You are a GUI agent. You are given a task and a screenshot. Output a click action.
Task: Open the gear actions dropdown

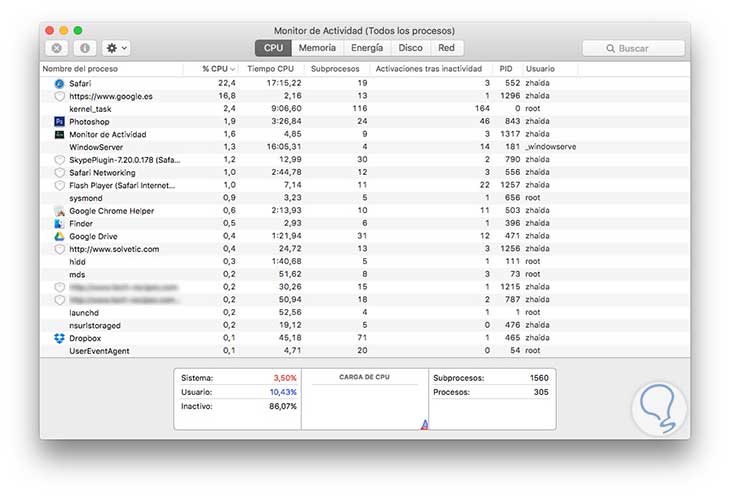coord(116,48)
